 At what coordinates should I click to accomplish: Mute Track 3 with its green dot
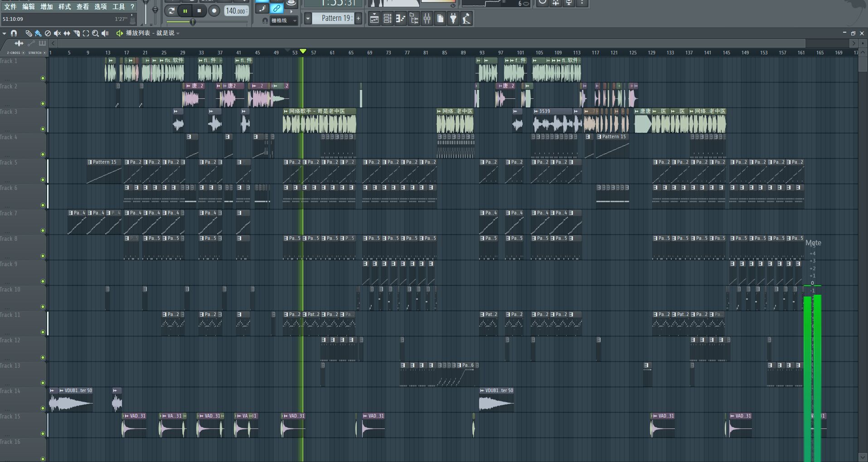pos(43,129)
